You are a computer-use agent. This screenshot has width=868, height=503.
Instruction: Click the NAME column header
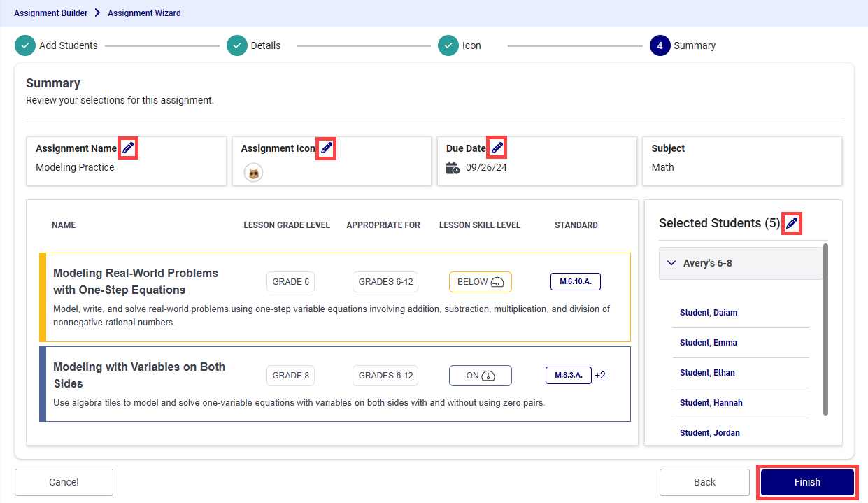point(64,225)
